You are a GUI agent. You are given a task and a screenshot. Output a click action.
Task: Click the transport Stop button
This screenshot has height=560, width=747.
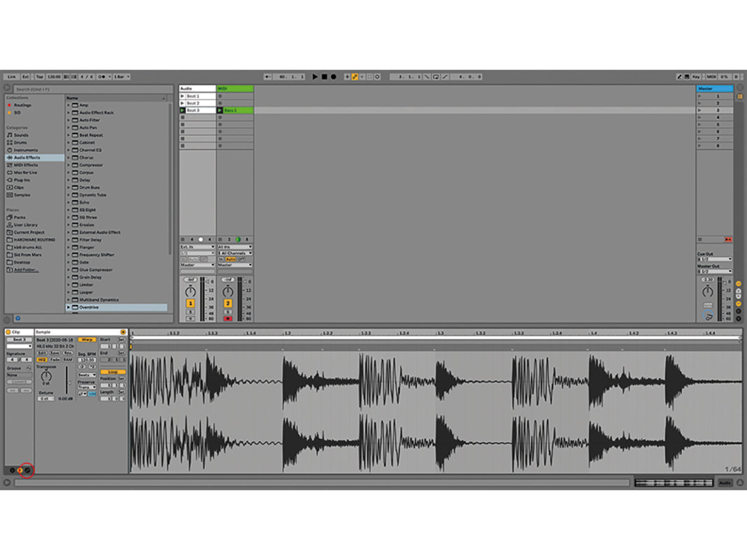click(x=324, y=77)
